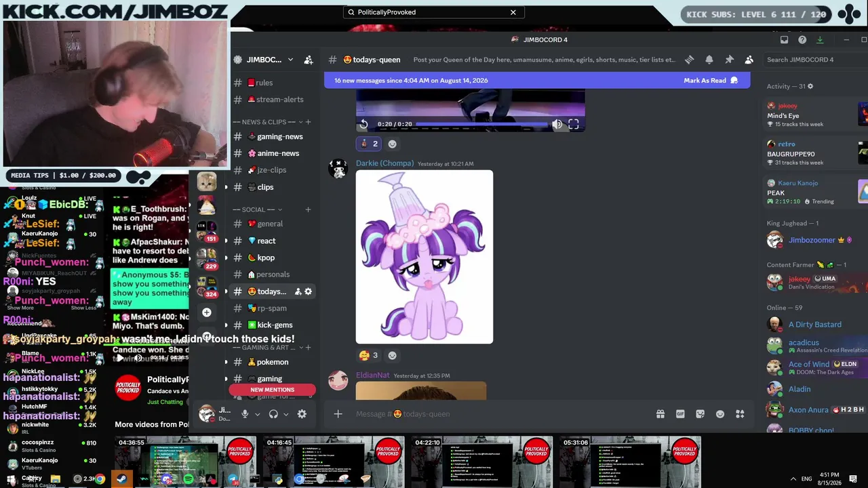Screen dimensions: 868x488
Task: Select the server with 324 badge
Action: (x=207, y=286)
